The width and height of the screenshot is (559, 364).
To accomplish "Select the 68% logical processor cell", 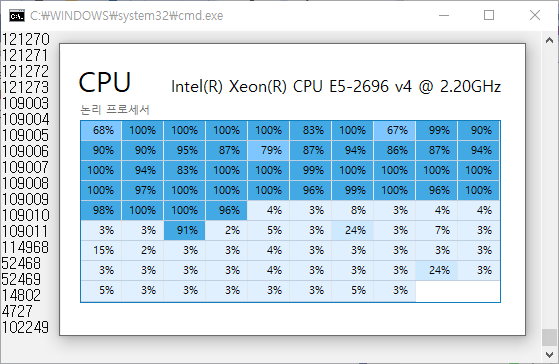I will (101, 130).
